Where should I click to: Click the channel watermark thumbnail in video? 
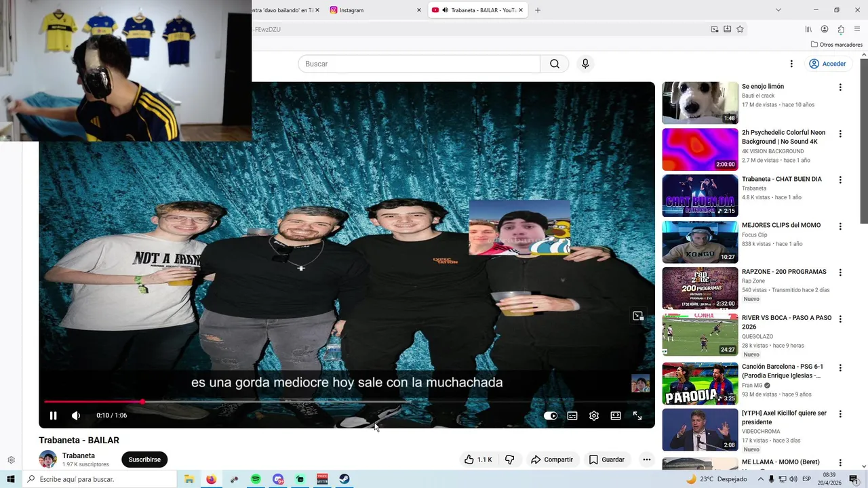(x=640, y=384)
